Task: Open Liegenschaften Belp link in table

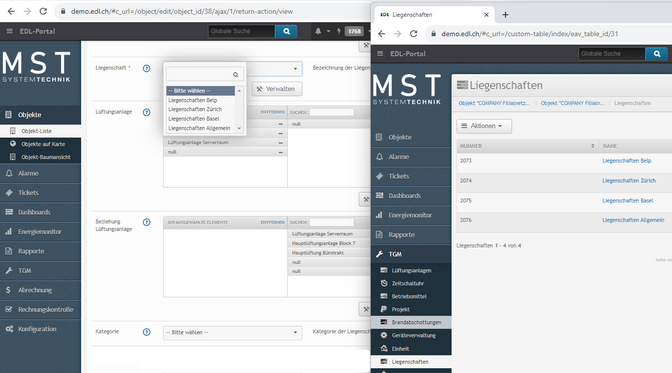Action: click(x=627, y=161)
